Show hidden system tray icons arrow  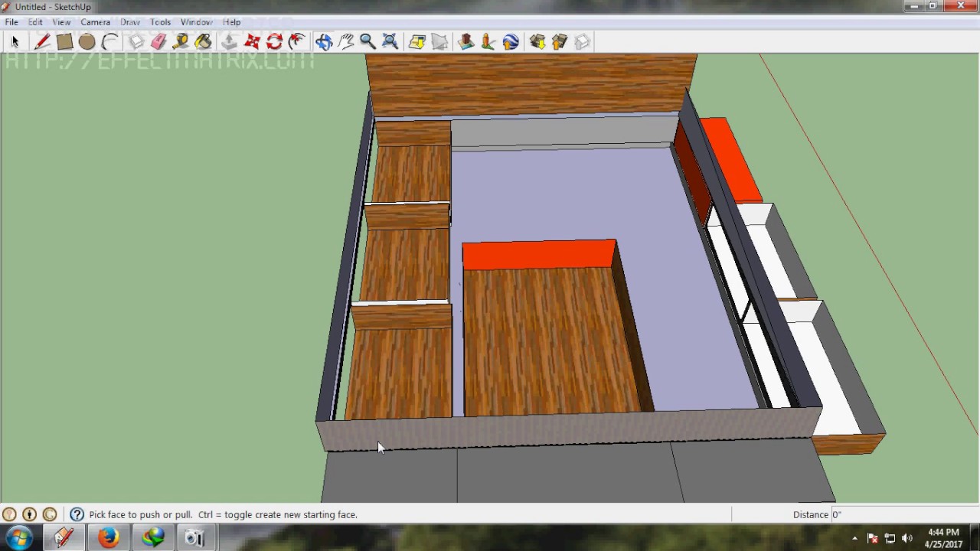coord(855,539)
